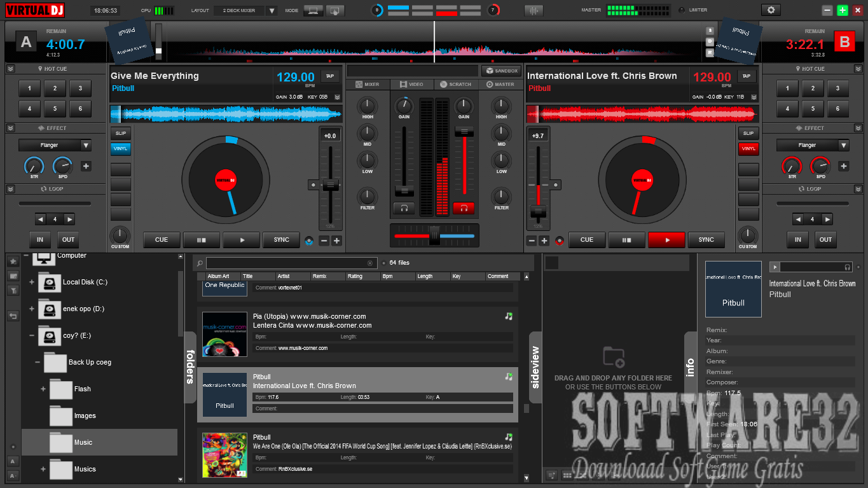
Task: Open the settings gear in the top bar
Action: [771, 10]
